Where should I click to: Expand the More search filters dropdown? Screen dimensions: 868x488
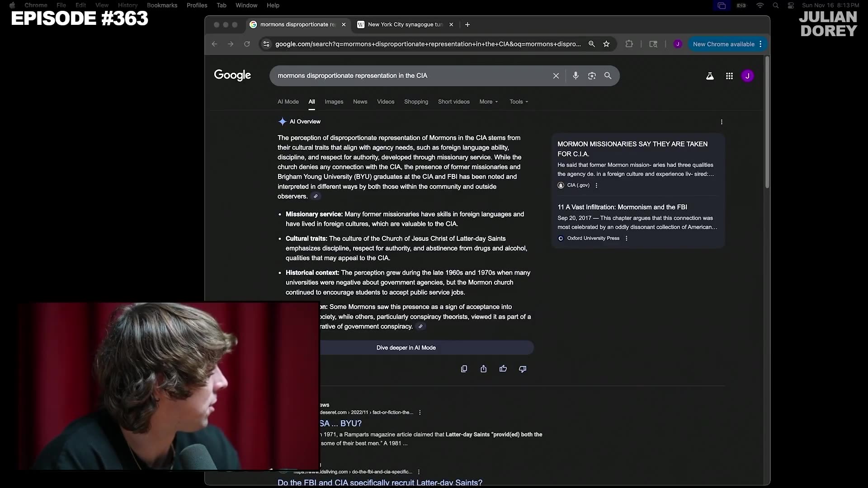(488, 102)
